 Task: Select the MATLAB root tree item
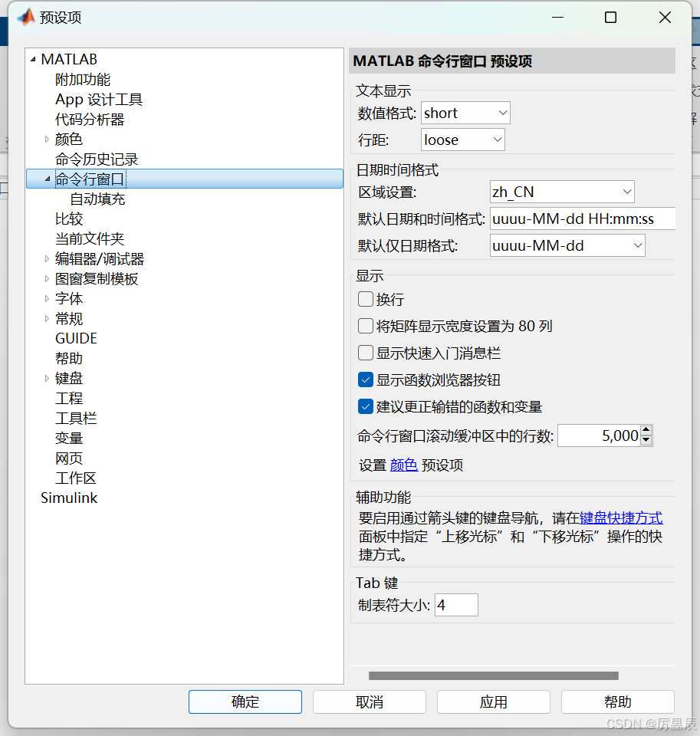coord(69,59)
